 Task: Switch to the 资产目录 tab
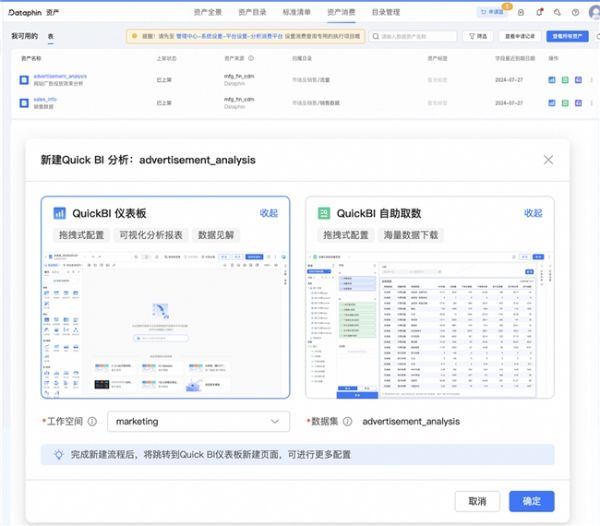(252, 12)
